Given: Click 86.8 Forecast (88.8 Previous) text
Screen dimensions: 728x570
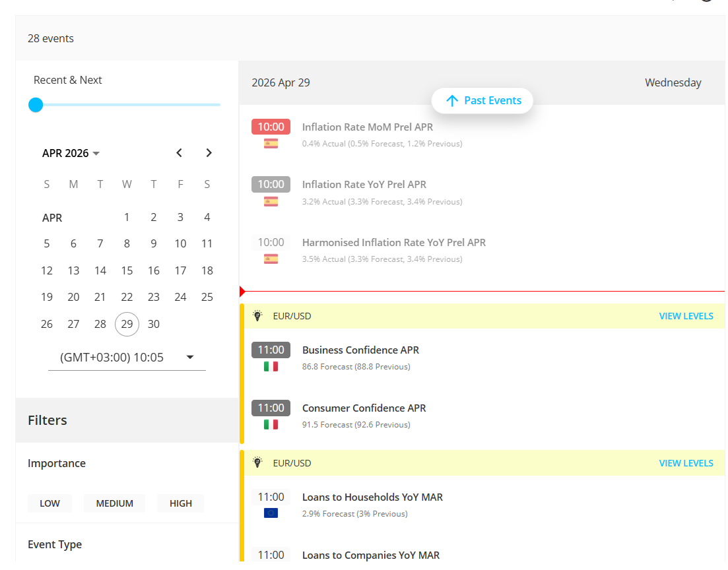Looking at the screenshot, I should pos(356,367).
